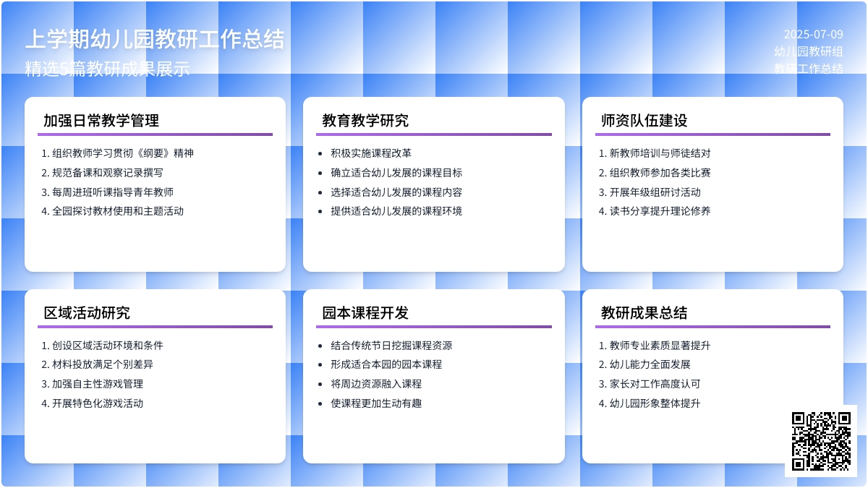Screen dimensions: 868x488
Task: Click item 读书分享提升理论修养
Action: tap(660, 211)
